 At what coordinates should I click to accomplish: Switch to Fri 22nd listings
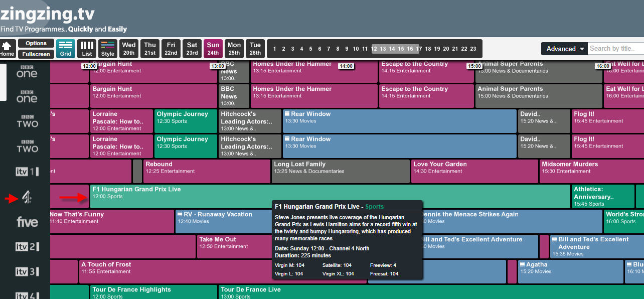point(171,49)
